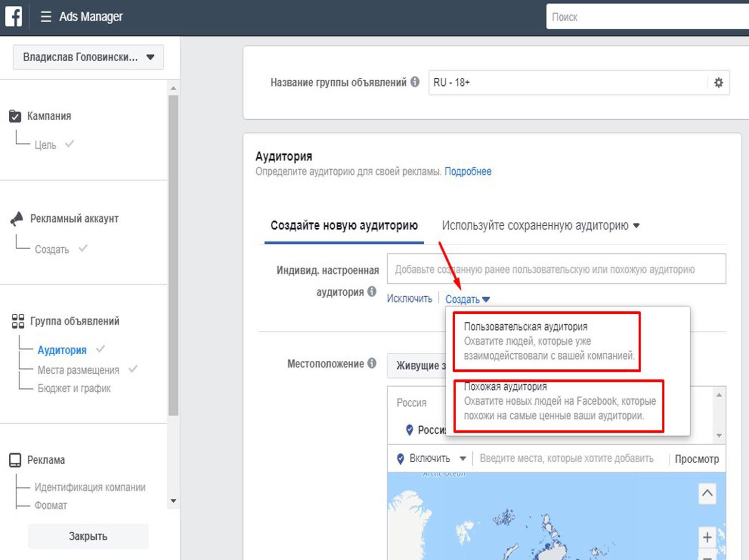The width and height of the screenshot is (749, 560).
Task: Open the Включить location dropdown
Action: tap(431, 458)
